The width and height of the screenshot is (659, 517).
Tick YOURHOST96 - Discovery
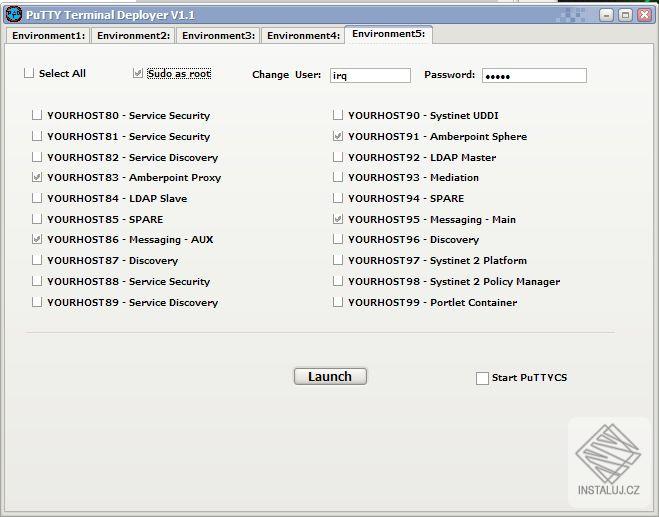coord(338,239)
